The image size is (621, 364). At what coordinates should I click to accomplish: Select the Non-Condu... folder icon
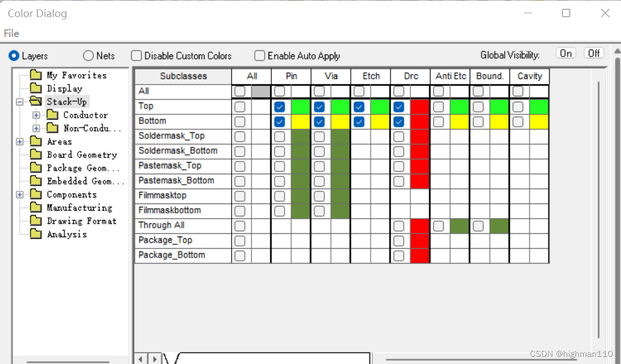coord(52,128)
